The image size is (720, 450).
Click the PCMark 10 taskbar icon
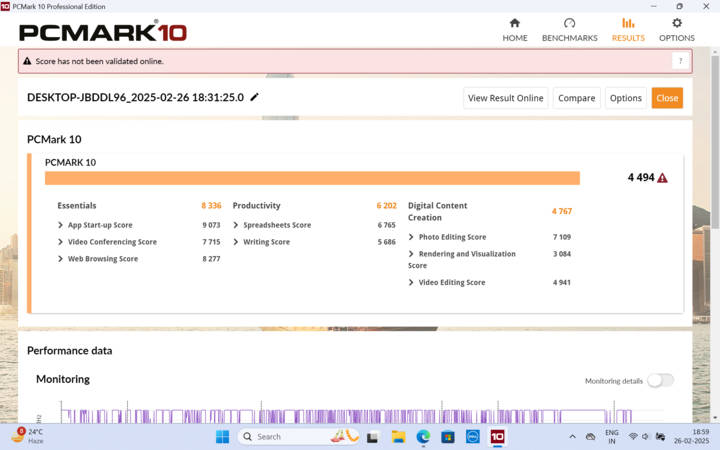497,437
